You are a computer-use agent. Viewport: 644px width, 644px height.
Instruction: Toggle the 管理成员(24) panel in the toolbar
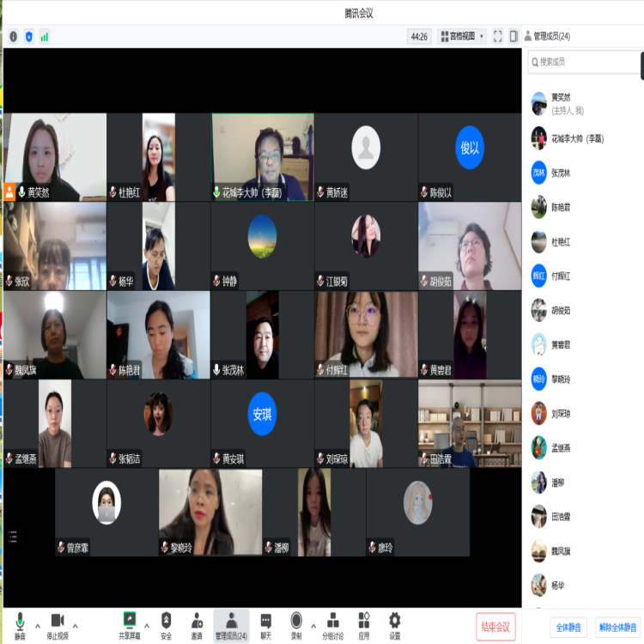click(231, 624)
